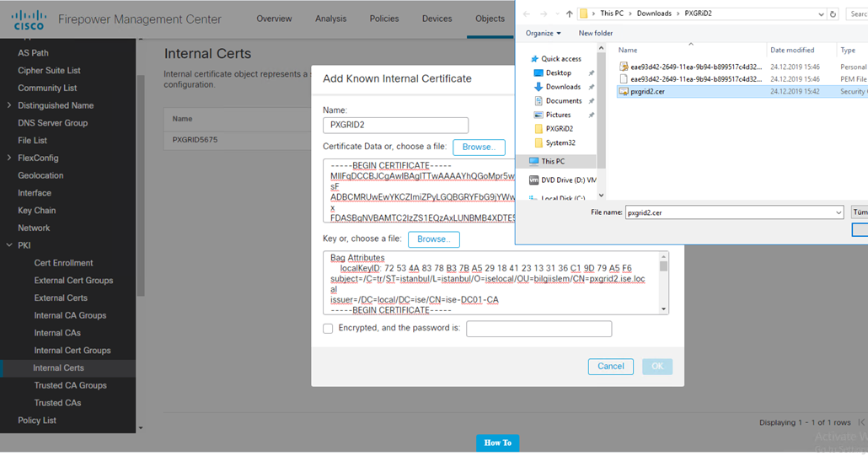Open Internal Certs in sidebar

tap(59, 368)
